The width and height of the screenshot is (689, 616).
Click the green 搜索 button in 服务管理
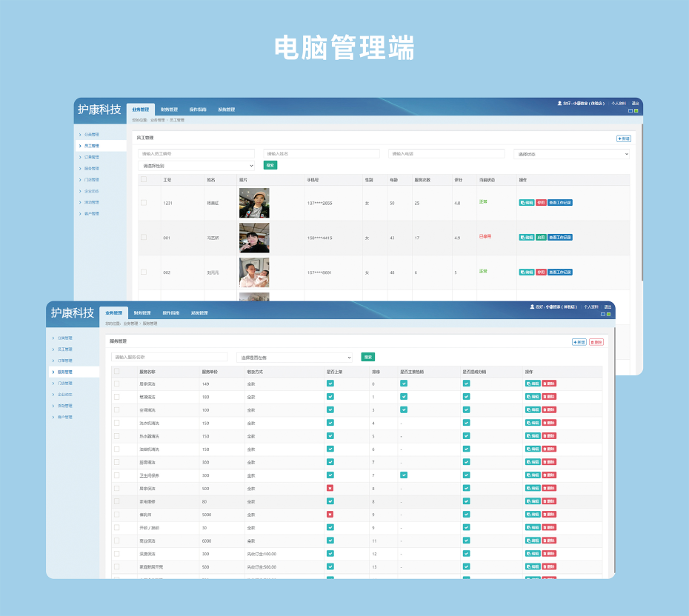pyautogui.click(x=368, y=357)
